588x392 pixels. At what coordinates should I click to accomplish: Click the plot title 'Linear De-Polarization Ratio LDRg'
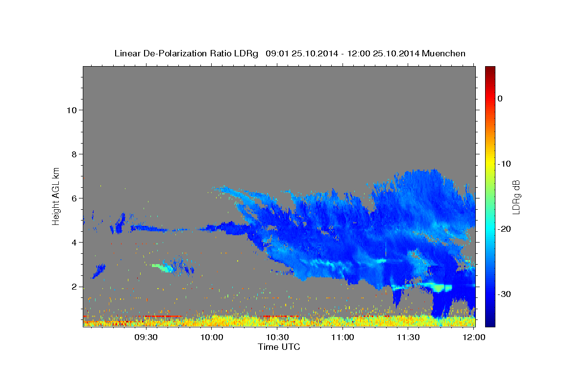point(186,53)
